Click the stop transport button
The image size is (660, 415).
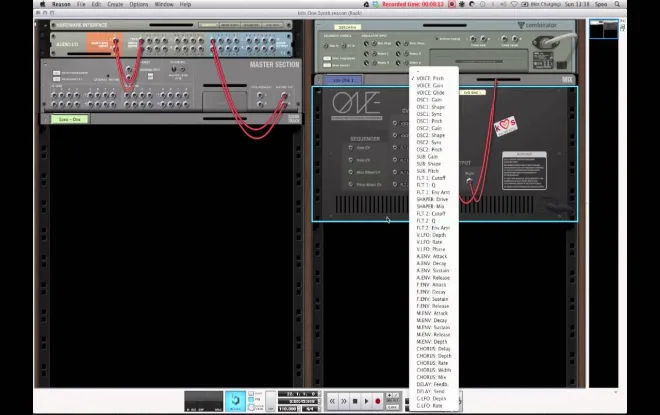[x=355, y=401]
